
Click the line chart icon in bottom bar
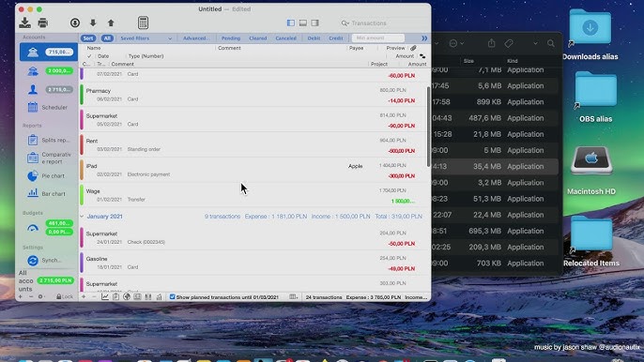point(105,296)
